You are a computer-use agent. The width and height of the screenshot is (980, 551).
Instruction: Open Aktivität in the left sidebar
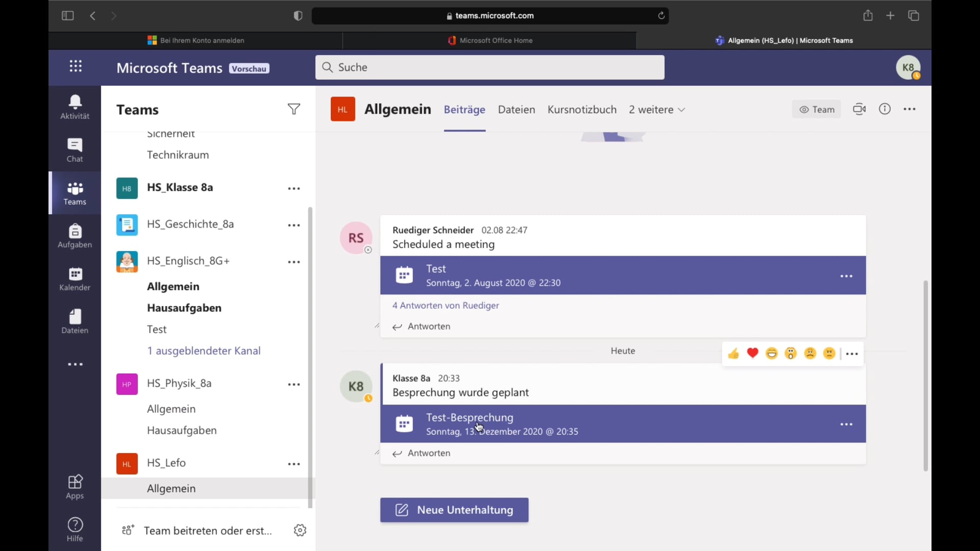[x=75, y=107]
